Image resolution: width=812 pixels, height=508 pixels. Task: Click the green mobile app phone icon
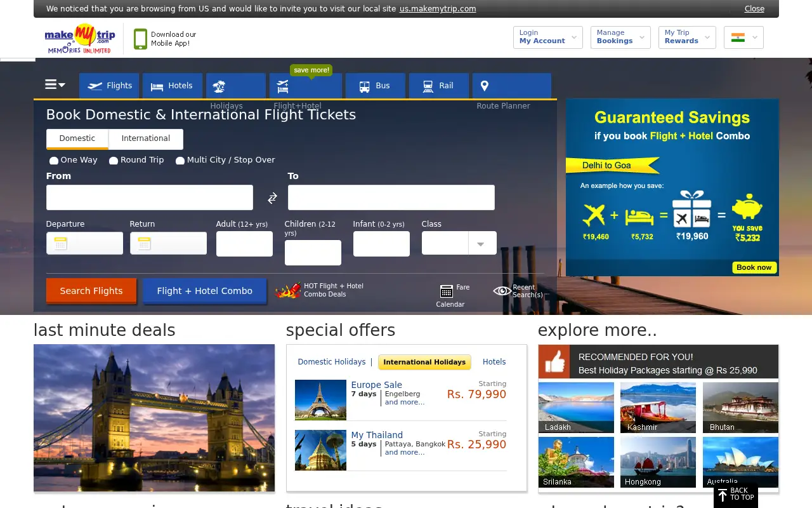[140, 39]
